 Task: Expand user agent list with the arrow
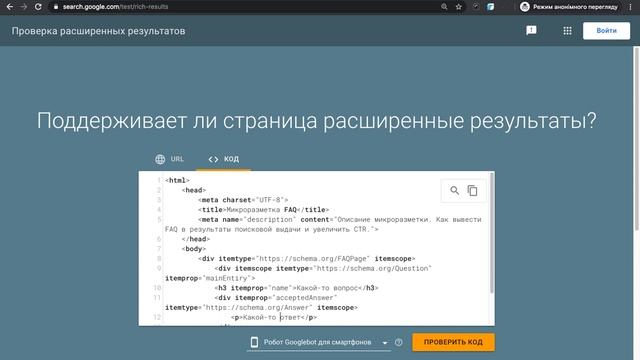(x=384, y=343)
